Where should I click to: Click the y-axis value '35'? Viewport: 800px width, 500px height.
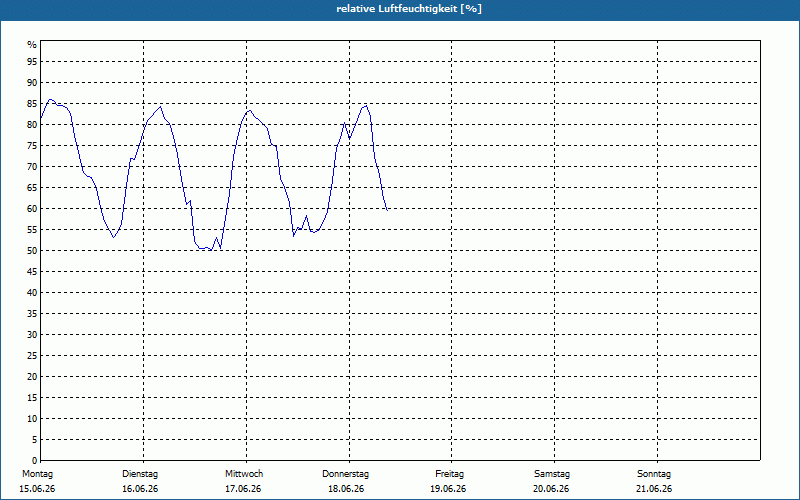coord(32,314)
